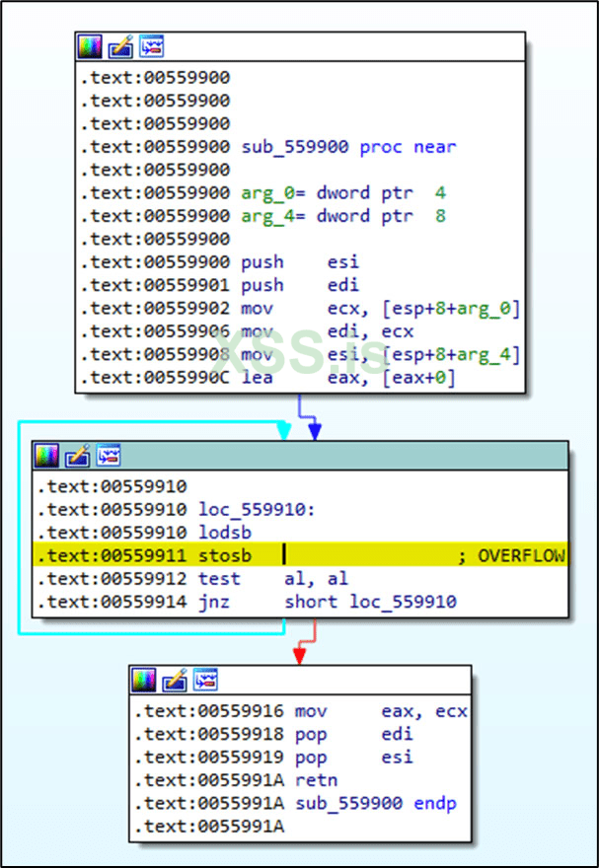Click the edit-pencil icon of the sub_559900 proc block
599x868 pixels.
[120, 47]
